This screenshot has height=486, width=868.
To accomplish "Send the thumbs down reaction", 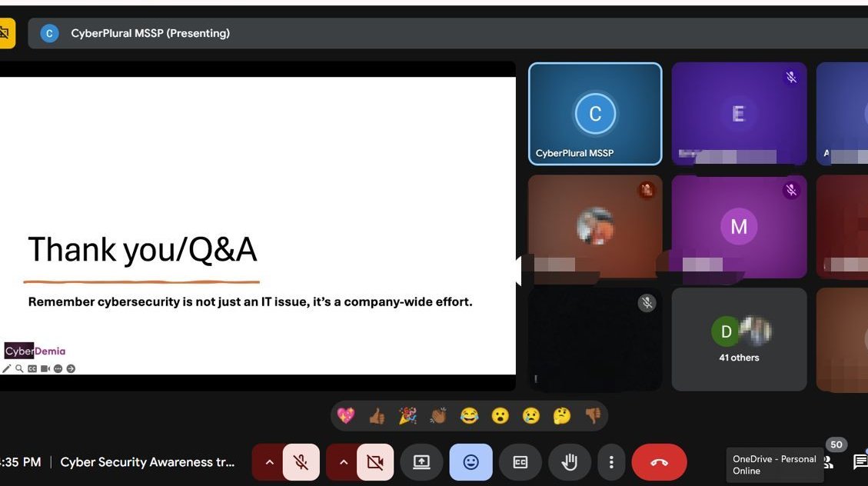I will click(x=593, y=416).
